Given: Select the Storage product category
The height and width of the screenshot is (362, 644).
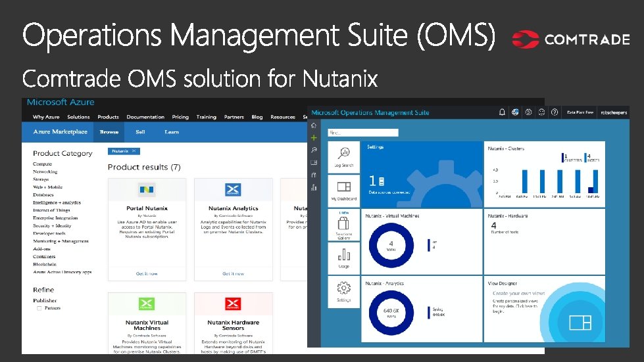Looking at the screenshot, I should coord(41,179).
